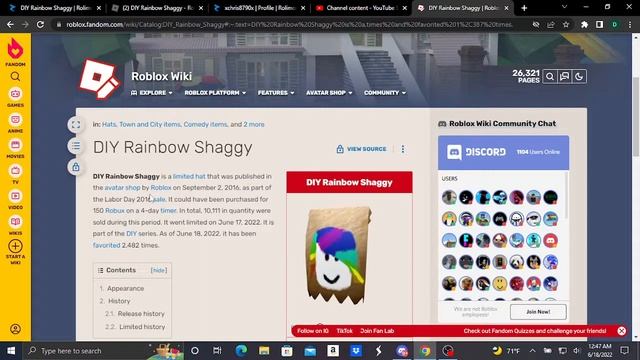
Task: Click Join Fan Lab link
Action: click(x=377, y=331)
